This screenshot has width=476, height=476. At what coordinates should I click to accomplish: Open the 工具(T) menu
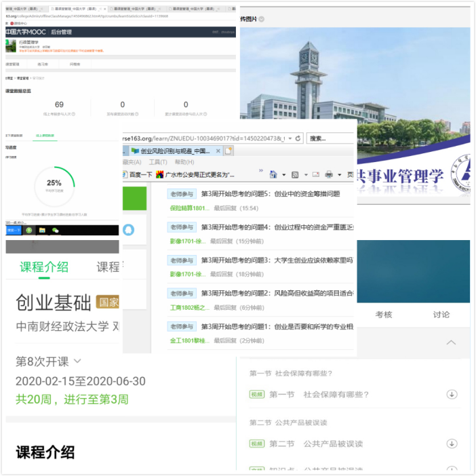(157, 162)
